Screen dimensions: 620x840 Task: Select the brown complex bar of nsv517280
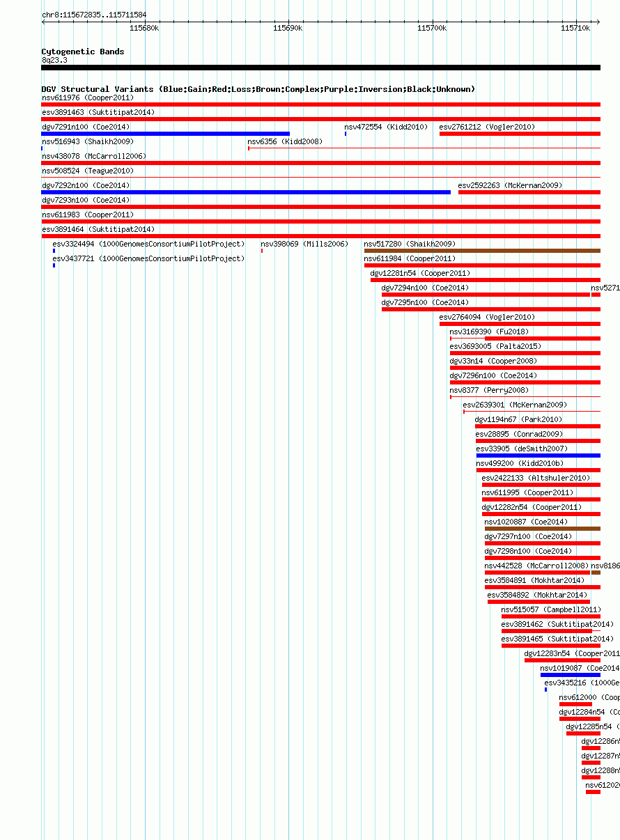tap(482, 251)
